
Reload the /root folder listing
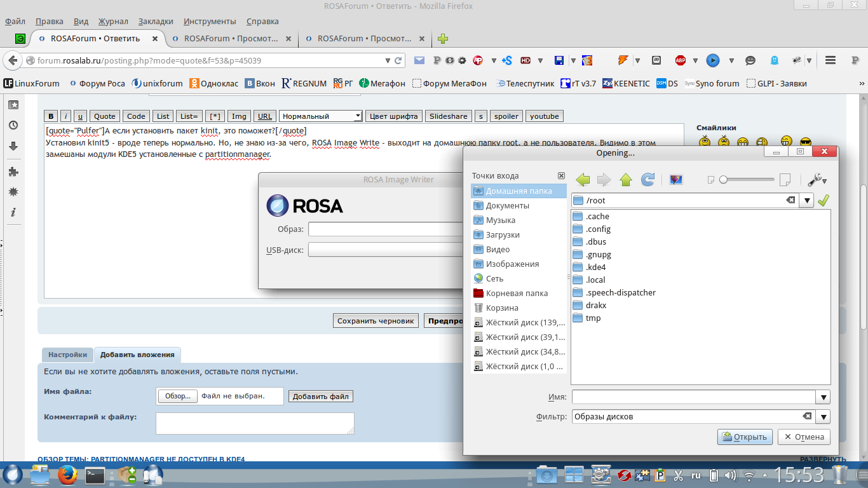648,180
